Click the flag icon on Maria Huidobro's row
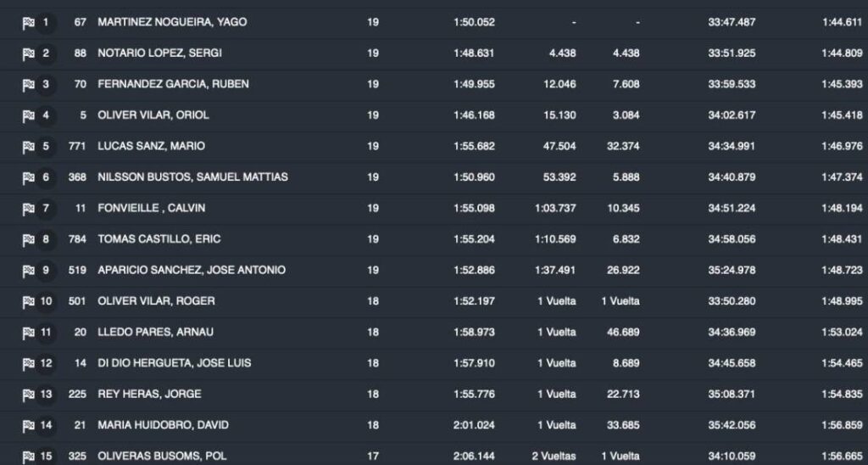 tap(28, 425)
